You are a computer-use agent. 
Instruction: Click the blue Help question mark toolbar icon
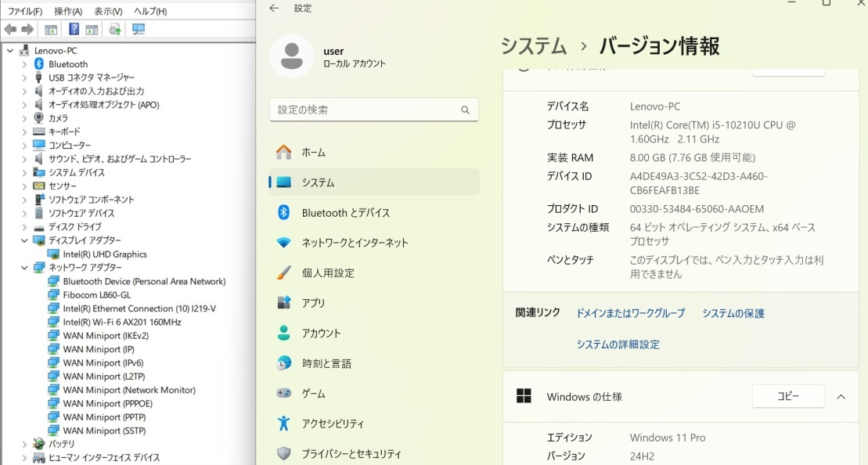[x=74, y=30]
